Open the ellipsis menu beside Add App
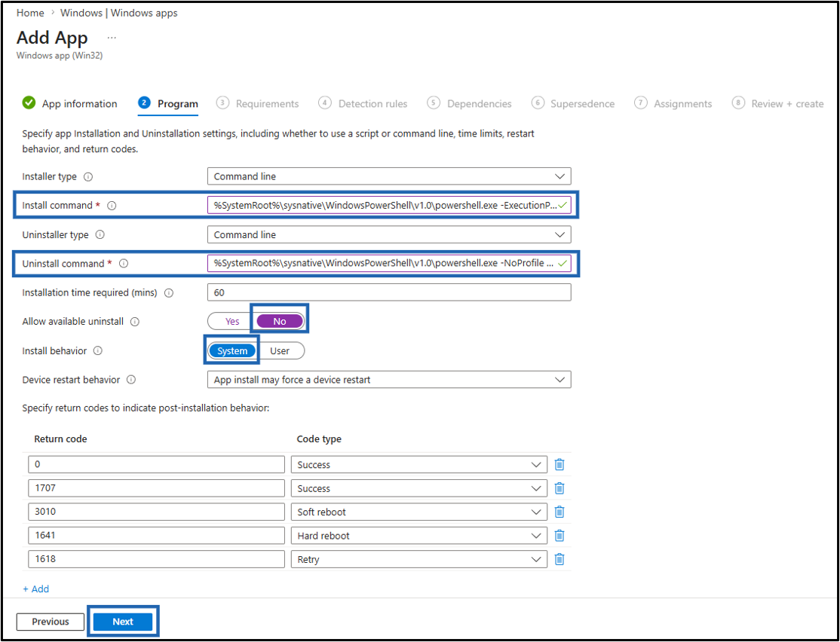Image resolution: width=840 pixels, height=642 pixels. 112,38
